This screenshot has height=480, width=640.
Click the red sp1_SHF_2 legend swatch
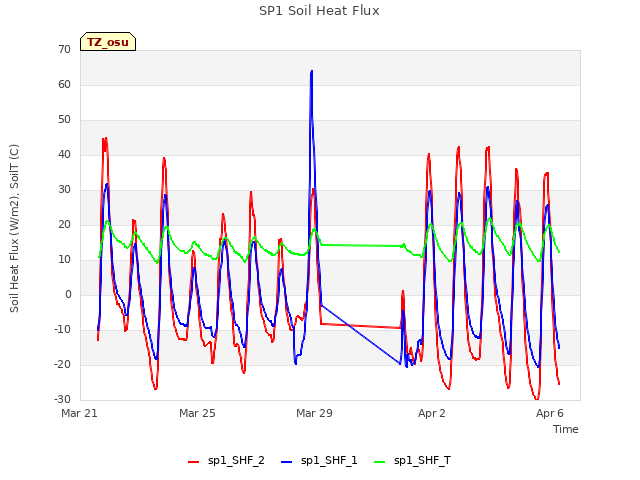click(193, 462)
